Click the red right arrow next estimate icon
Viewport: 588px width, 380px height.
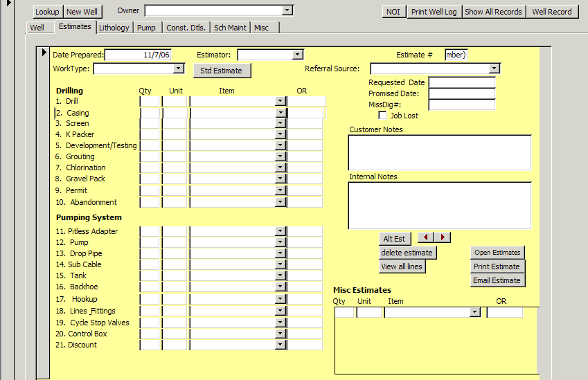[x=443, y=237]
